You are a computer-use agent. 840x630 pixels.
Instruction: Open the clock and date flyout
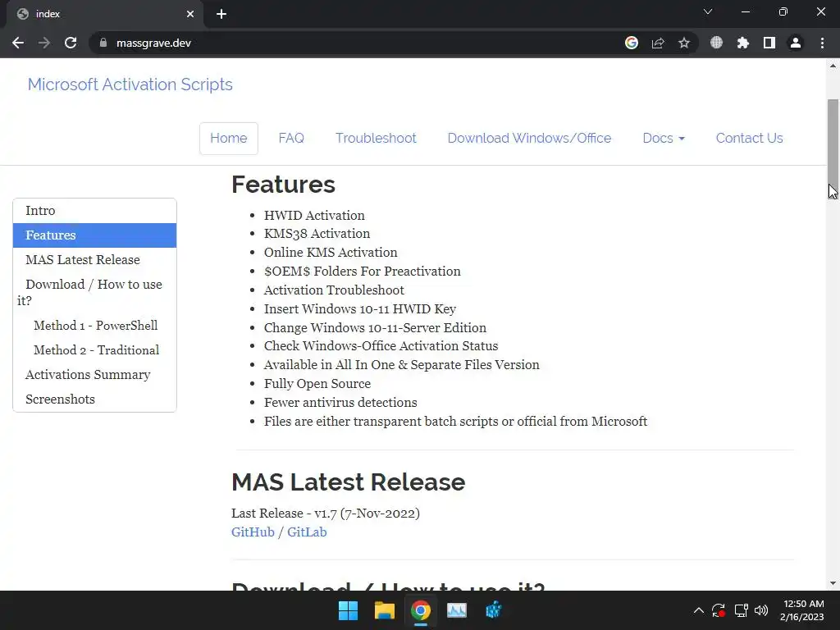802,610
